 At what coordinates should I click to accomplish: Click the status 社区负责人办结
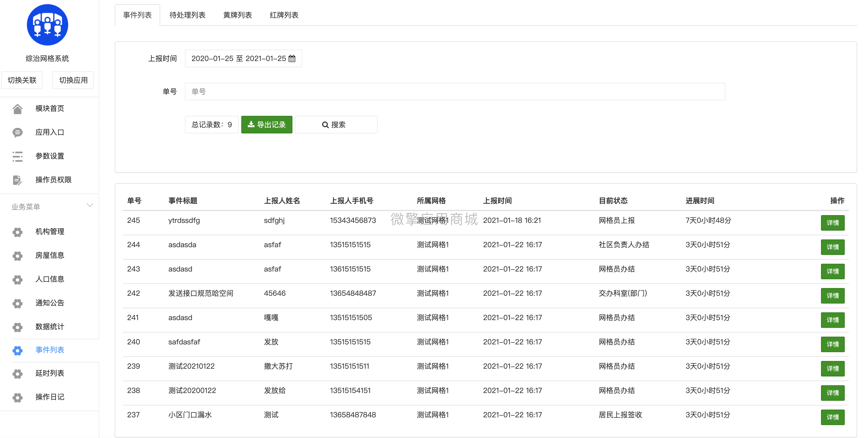coord(624,244)
